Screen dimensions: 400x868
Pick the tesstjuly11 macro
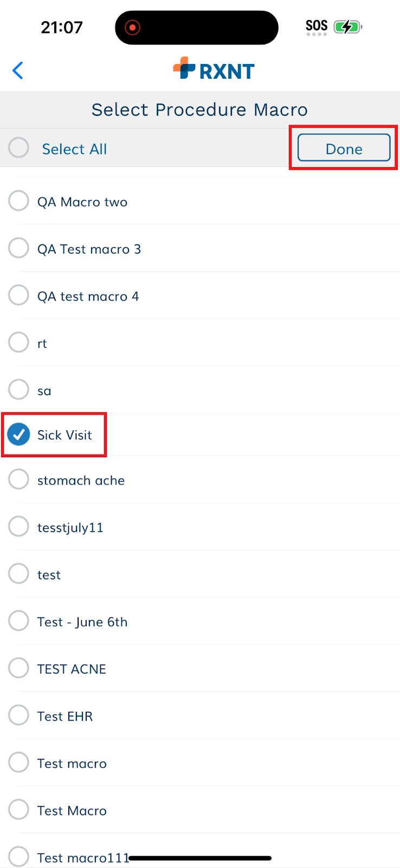point(200,526)
